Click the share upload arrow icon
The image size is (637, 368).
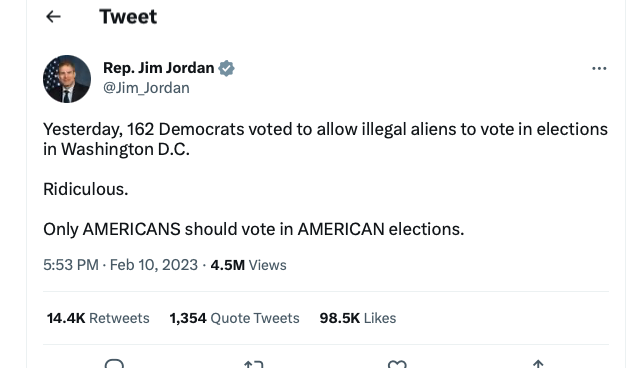[538, 364]
